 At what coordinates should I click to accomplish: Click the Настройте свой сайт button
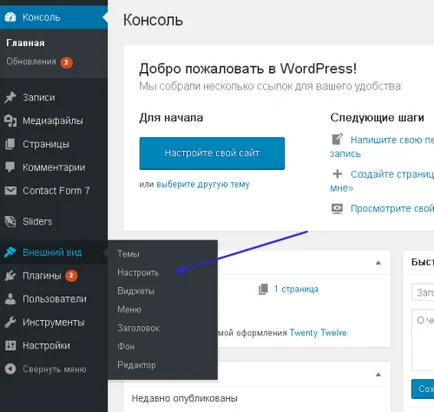[212, 153]
